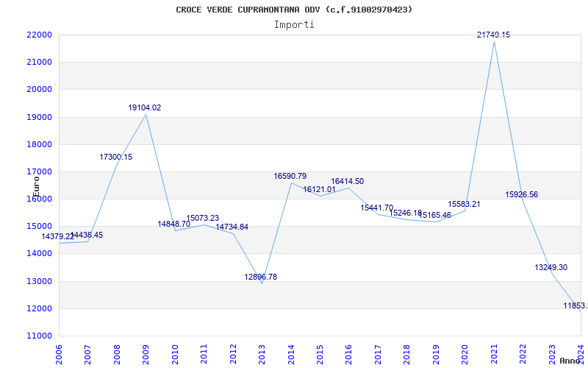Select the x-axis year 2010
The image size is (588, 368).
pyautogui.click(x=175, y=355)
